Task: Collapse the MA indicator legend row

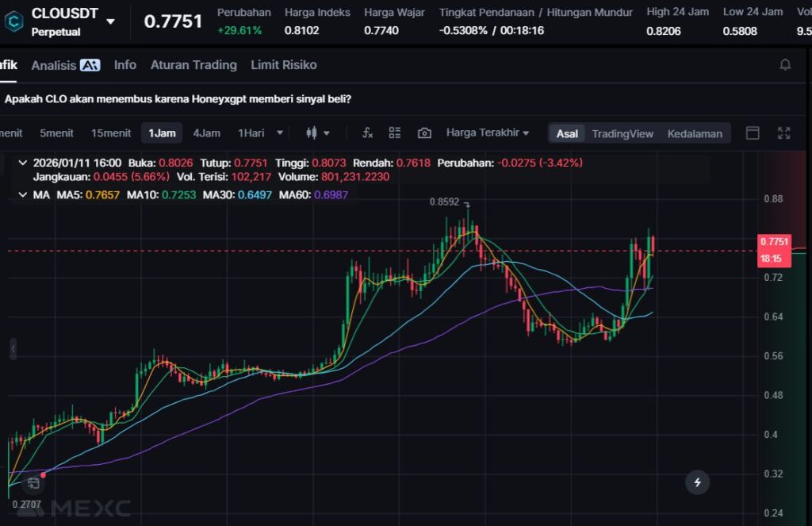Action: (x=22, y=194)
